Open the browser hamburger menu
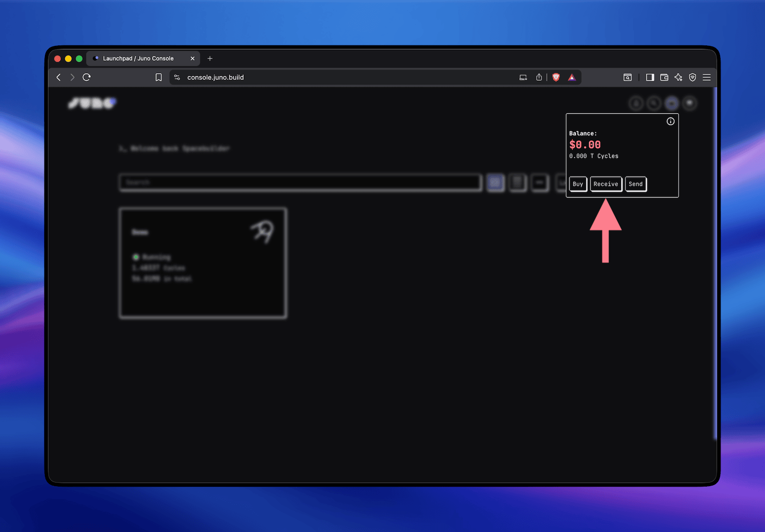The width and height of the screenshot is (765, 532). point(707,77)
